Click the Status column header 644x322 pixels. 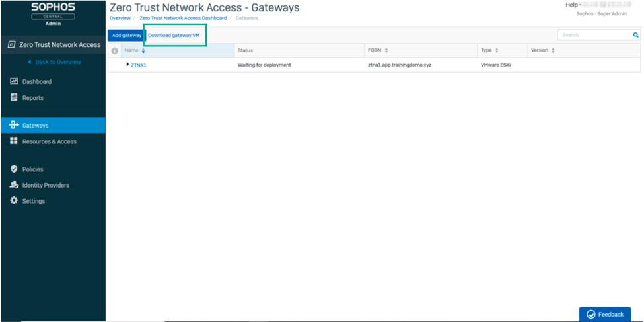[300, 51]
